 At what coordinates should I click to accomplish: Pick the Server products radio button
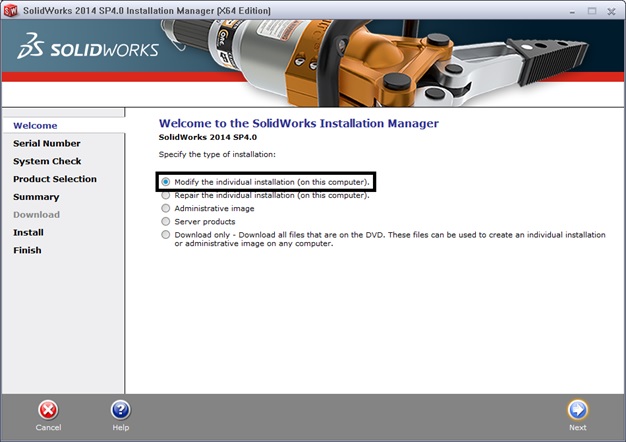point(166,221)
